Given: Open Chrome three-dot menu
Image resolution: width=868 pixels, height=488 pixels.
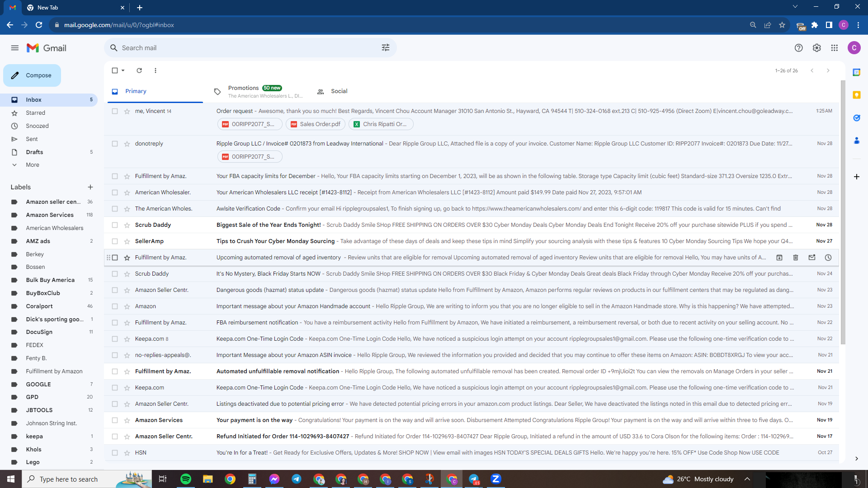Looking at the screenshot, I should pyautogui.click(x=858, y=25).
